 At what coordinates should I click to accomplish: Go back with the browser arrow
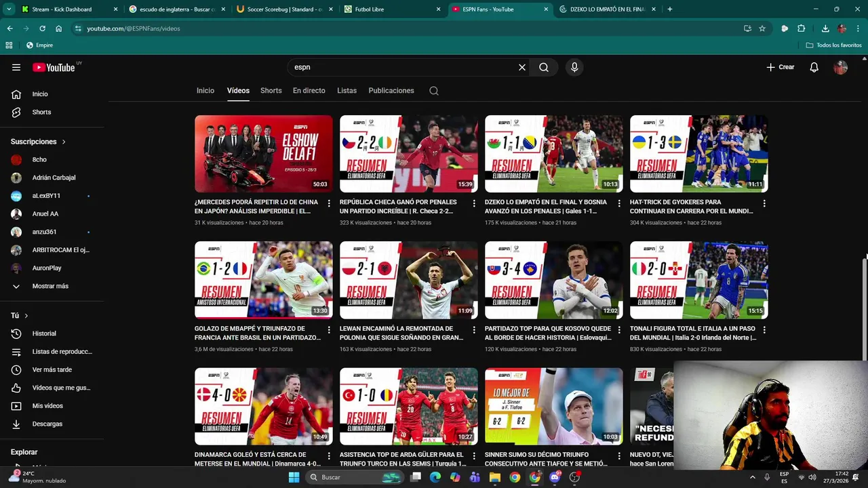click(9, 28)
